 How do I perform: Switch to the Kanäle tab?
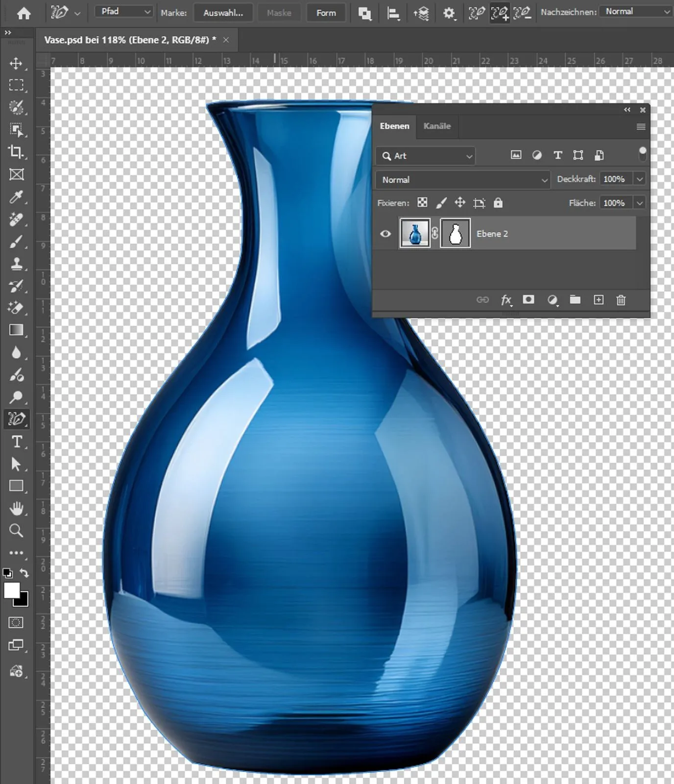pos(437,126)
